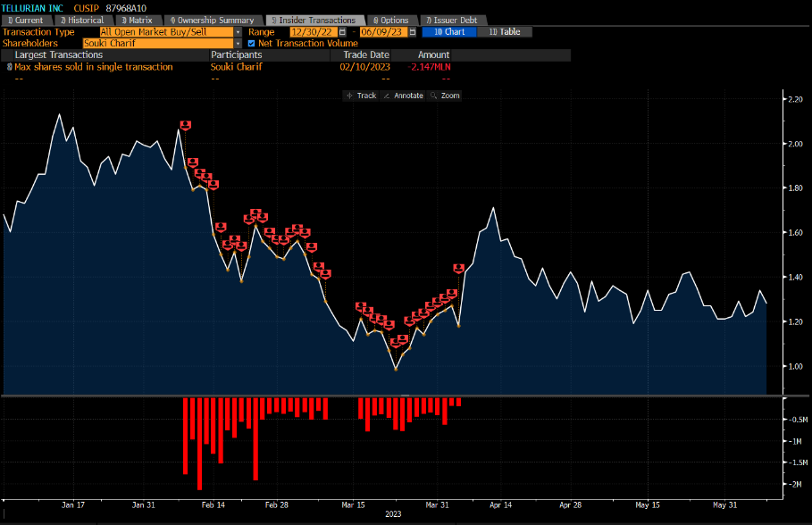Click the last insider sell marker before April

(459, 268)
